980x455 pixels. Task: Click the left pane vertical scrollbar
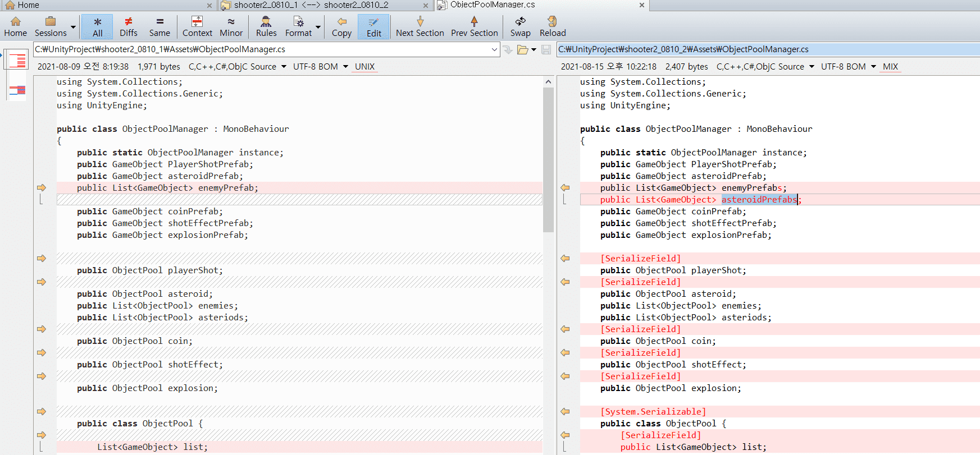(x=548, y=265)
